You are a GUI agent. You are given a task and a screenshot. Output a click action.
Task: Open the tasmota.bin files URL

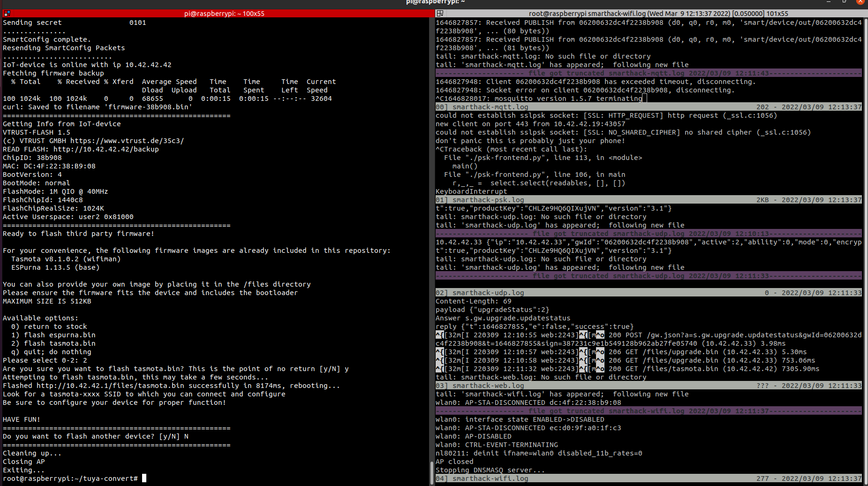coord(110,386)
